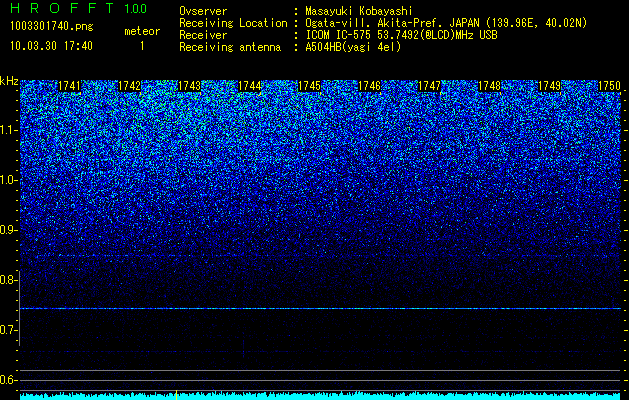Click observer name Masayuki Kobayashi

click(358, 11)
